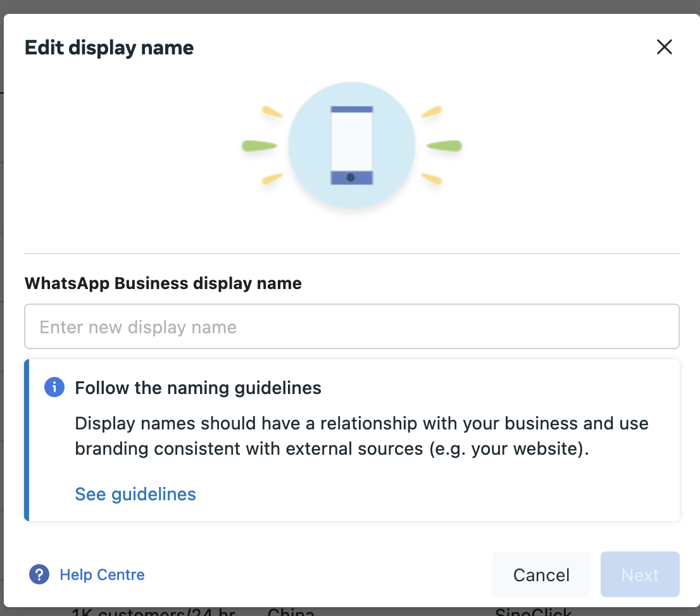The height and width of the screenshot is (616, 700).
Task: Click the blue info icon beside naming guidelines
Action: pos(54,387)
